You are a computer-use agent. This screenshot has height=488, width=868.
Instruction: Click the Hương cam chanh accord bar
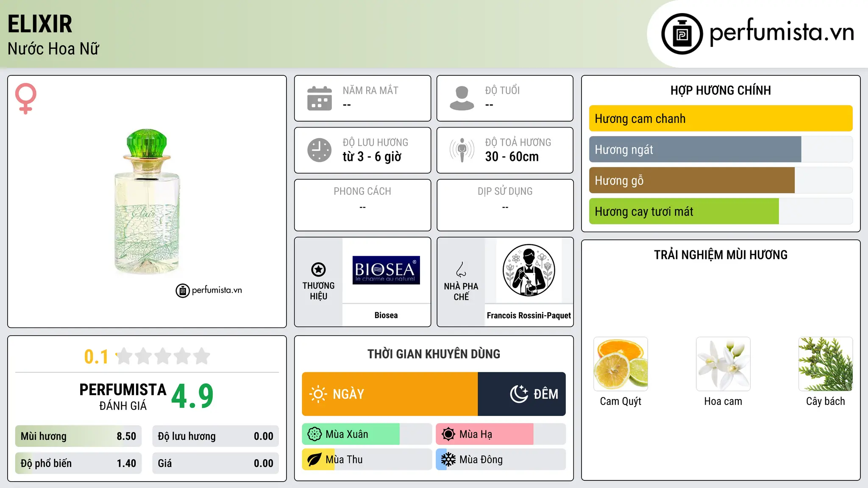[x=721, y=119]
